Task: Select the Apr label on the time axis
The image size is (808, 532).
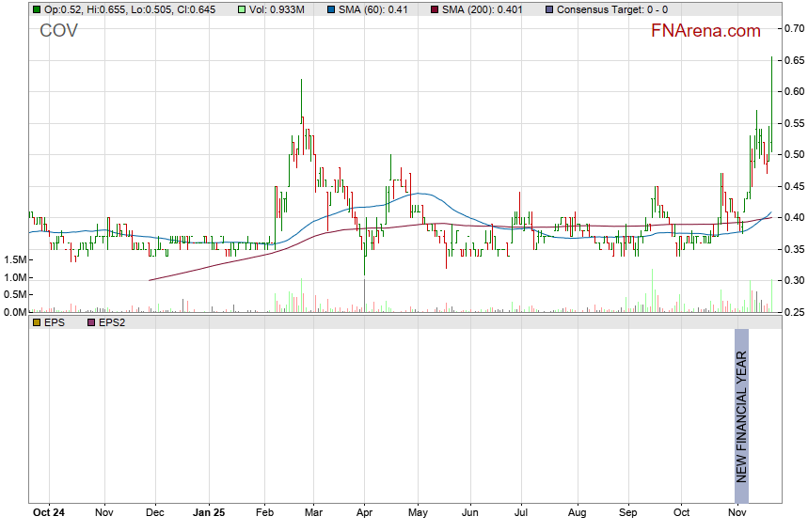Action: (x=365, y=513)
